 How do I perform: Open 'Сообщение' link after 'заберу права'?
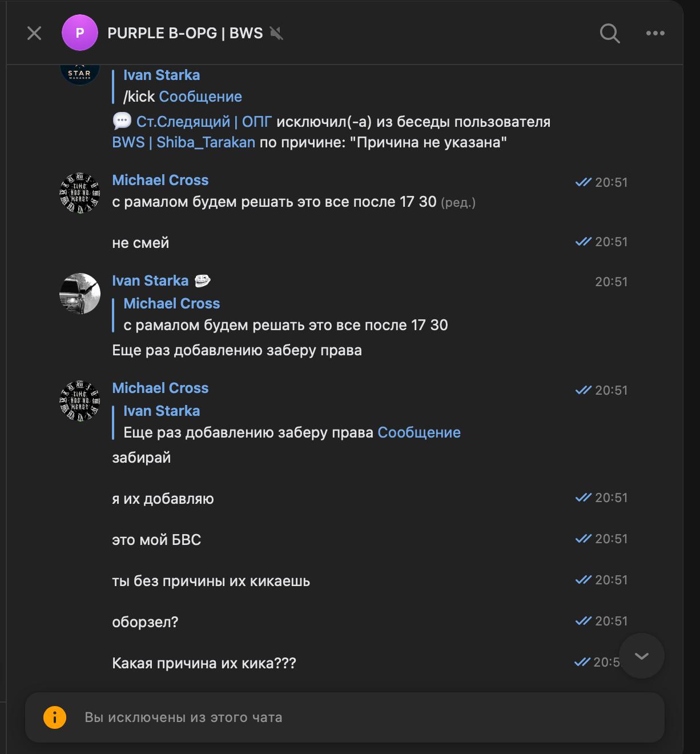coord(419,432)
